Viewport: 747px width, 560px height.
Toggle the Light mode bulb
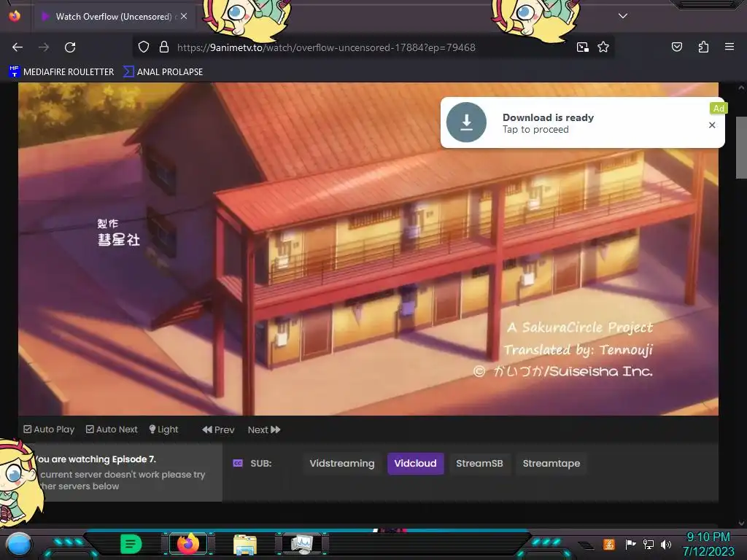tap(163, 429)
